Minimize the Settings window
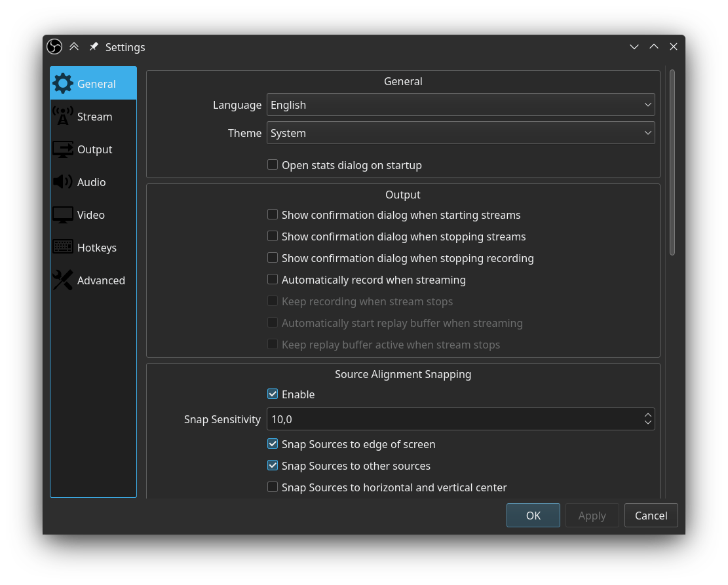Viewport: 728px width, 585px height. click(634, 47)
